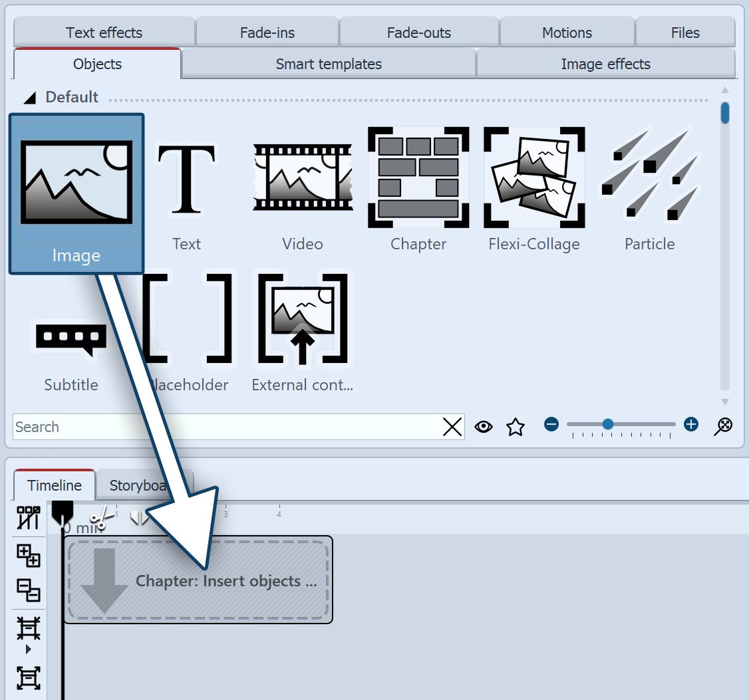Switch to the Smart templates tab
The height and width of the screenshot is (700, 749).
coord(328,64)
